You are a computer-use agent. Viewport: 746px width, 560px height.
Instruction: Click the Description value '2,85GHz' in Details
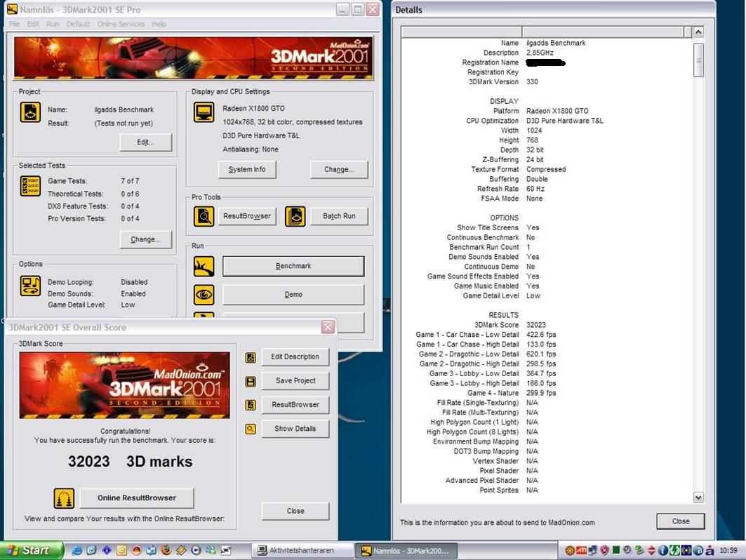point(540,53)
